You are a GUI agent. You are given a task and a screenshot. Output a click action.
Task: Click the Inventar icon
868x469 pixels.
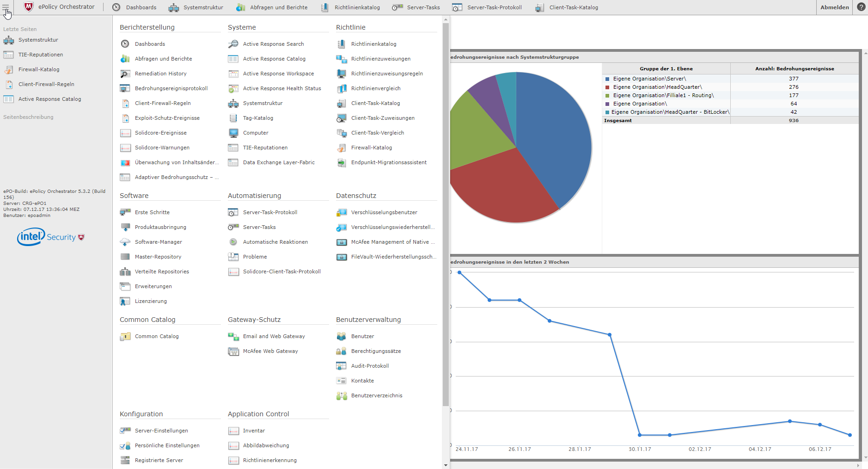[x=233, y=431]
